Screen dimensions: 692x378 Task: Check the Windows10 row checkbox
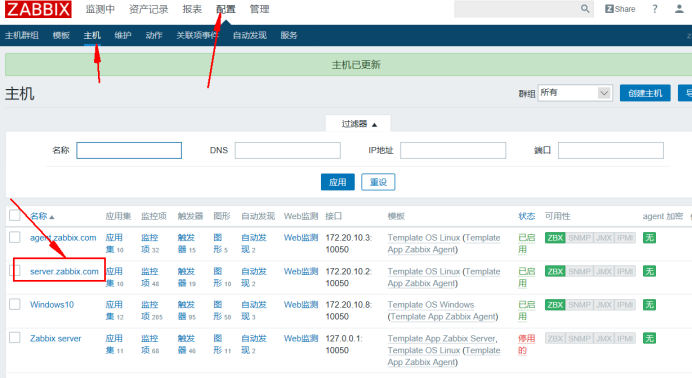(15, 304)
